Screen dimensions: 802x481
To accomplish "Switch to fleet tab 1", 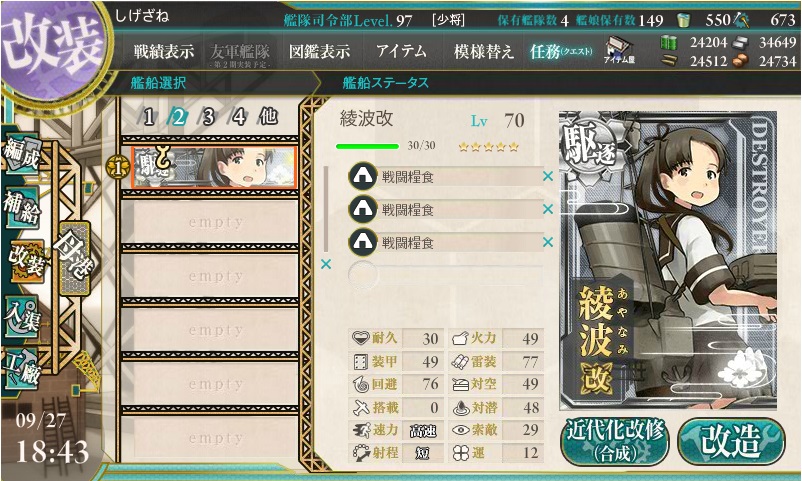I will pyautogui.click(x=149, y=118).
